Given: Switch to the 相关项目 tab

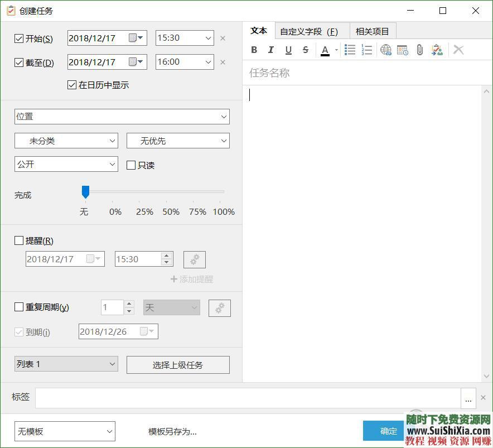Looking at the screenshot, I should [x=373, y=31].
